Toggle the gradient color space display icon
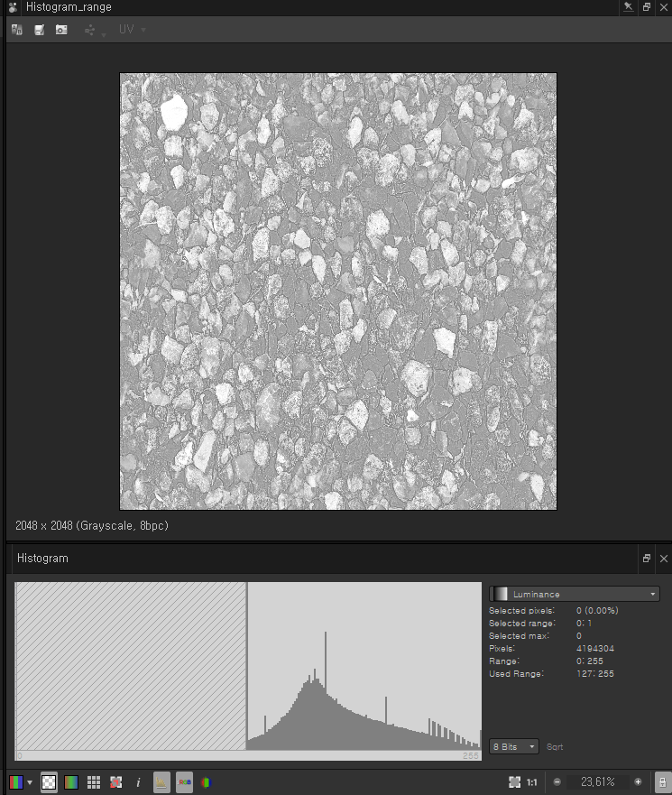This screenshot has height=795, width=672. (71, 782)
